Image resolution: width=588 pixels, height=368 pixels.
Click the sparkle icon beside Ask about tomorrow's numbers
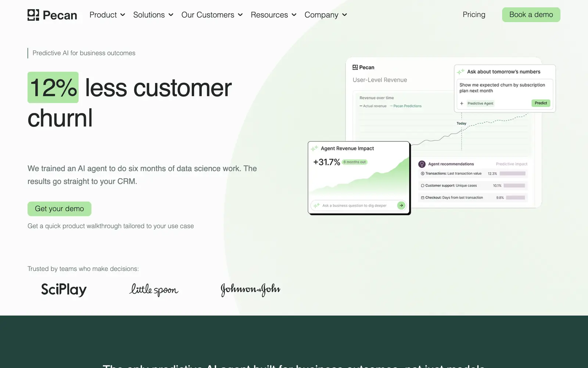(x=461, y=72)
